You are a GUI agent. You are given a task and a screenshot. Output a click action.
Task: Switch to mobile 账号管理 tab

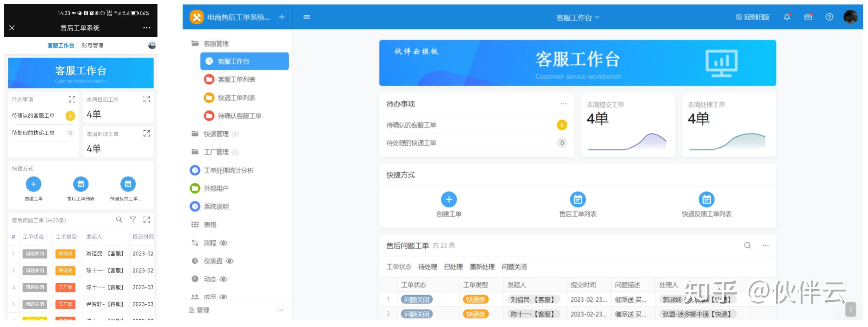(x=93, y=45)
